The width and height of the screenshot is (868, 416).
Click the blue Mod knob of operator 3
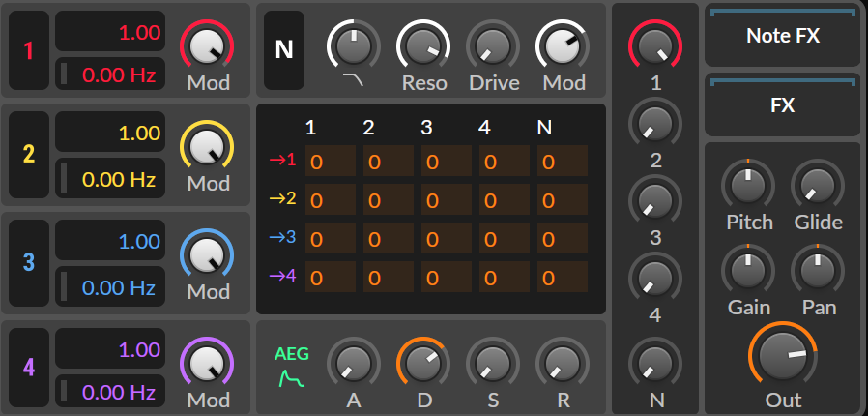point(207,254)
